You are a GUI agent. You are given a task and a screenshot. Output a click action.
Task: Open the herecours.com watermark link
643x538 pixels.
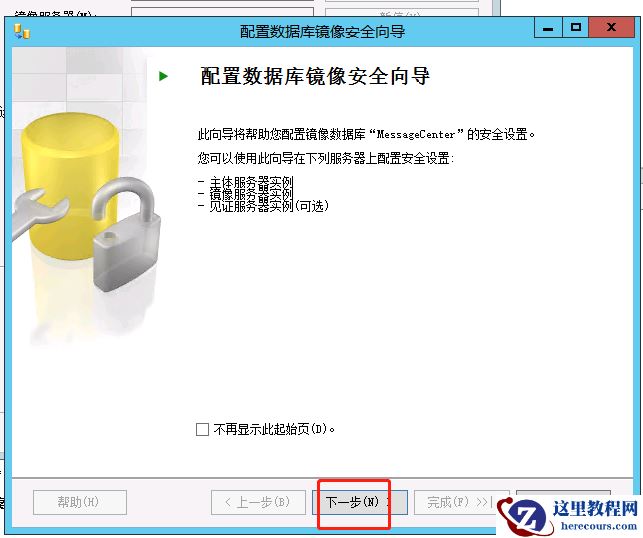[x=598, y=526]
